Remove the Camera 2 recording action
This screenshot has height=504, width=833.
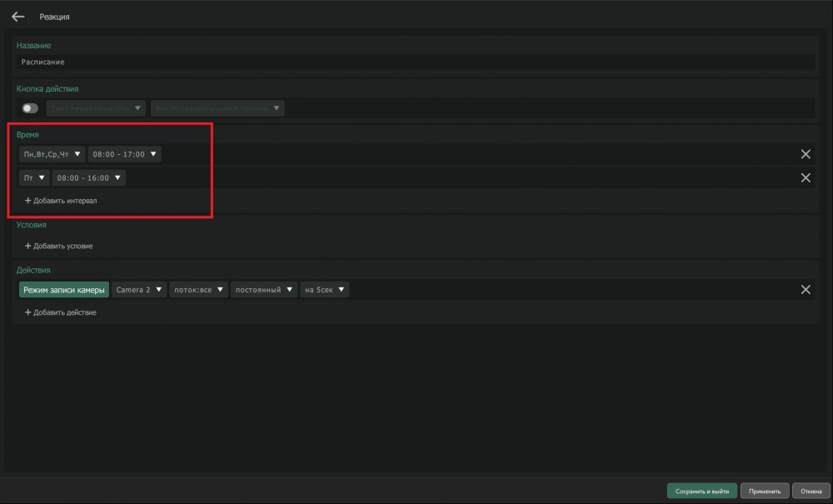coord(806,290)
